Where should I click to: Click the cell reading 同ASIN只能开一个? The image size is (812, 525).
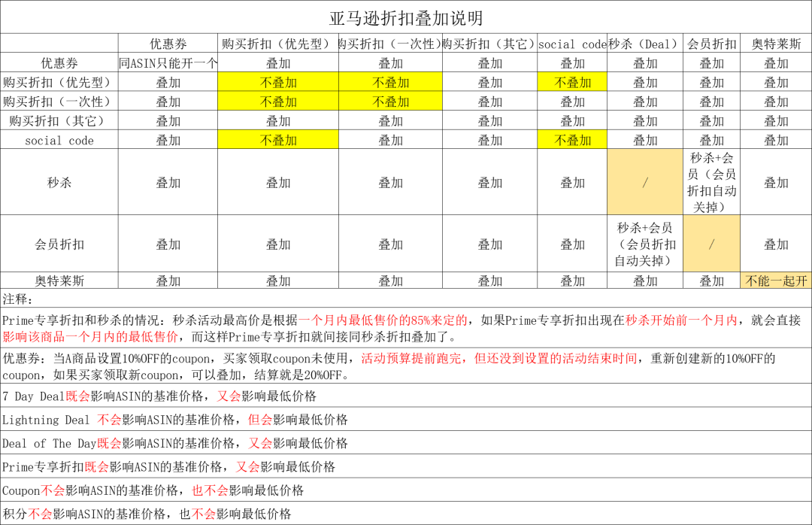tap(166, 62)
